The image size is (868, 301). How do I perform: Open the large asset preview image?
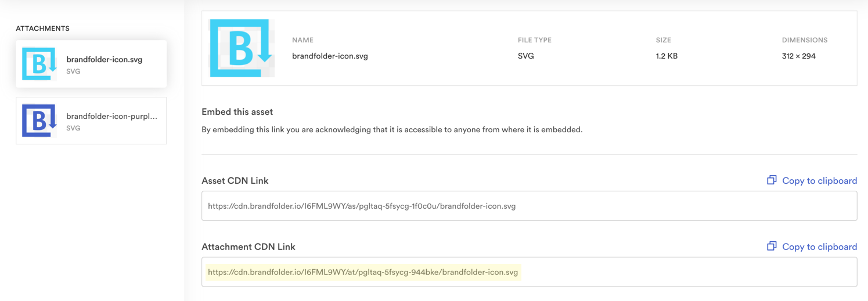pos(242,48)
